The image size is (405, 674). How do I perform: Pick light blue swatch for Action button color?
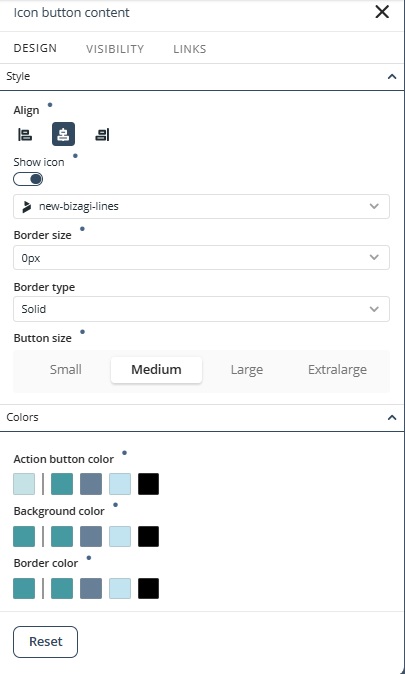120,484
